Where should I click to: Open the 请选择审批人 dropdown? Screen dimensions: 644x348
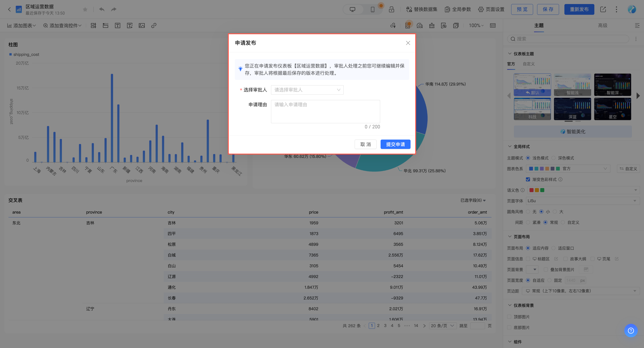coord(307,90)
